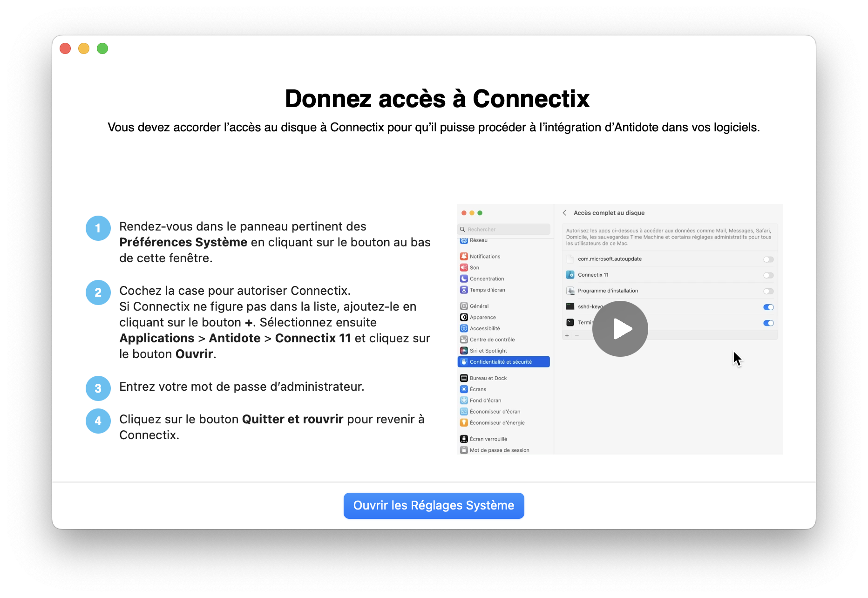Toggle the Connectix 11 disk access switch
The height and width of the screenshot is (598, 868).
tap(768, 275)
